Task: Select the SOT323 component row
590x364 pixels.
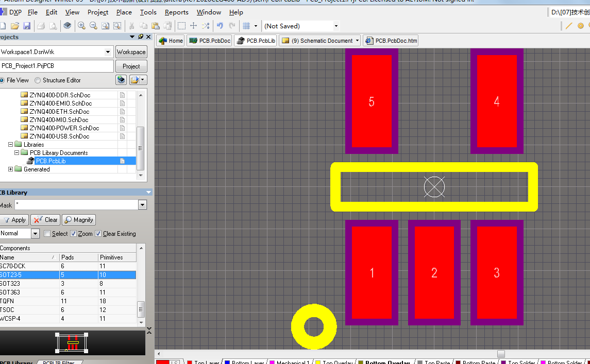Action: pyautogui.click(x=68, y=284)
